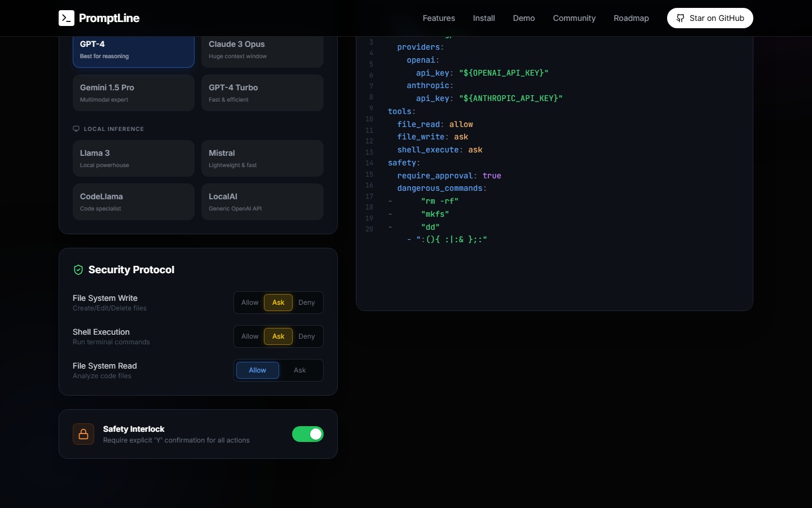Click the ANTHROPIC_API_KEY string in code

[511, 98]
